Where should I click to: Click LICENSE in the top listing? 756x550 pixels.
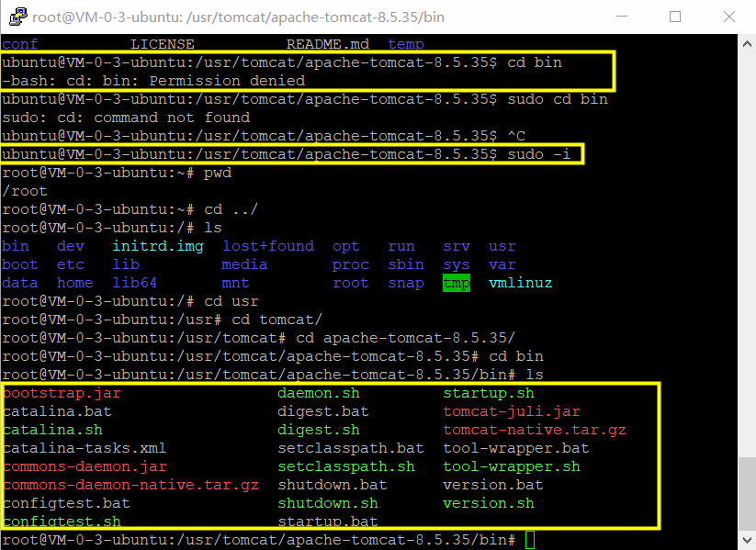coord(163,44)
